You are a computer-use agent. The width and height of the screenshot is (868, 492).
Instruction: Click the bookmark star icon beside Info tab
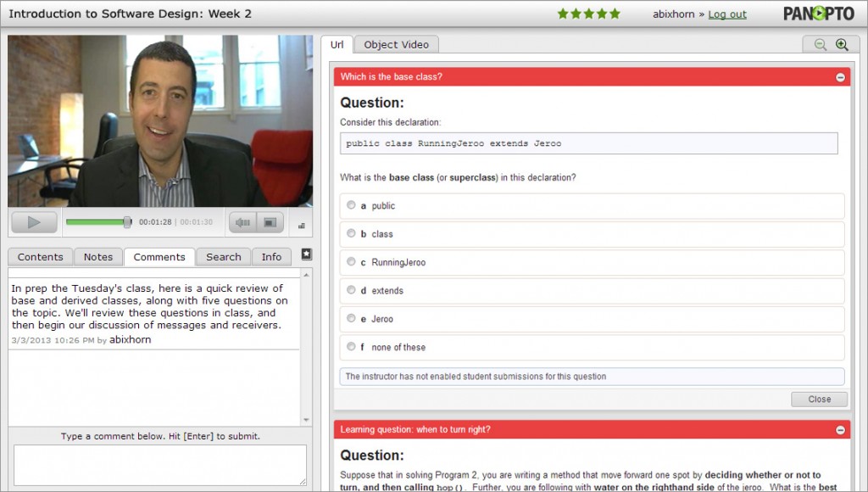click(306, 254)
